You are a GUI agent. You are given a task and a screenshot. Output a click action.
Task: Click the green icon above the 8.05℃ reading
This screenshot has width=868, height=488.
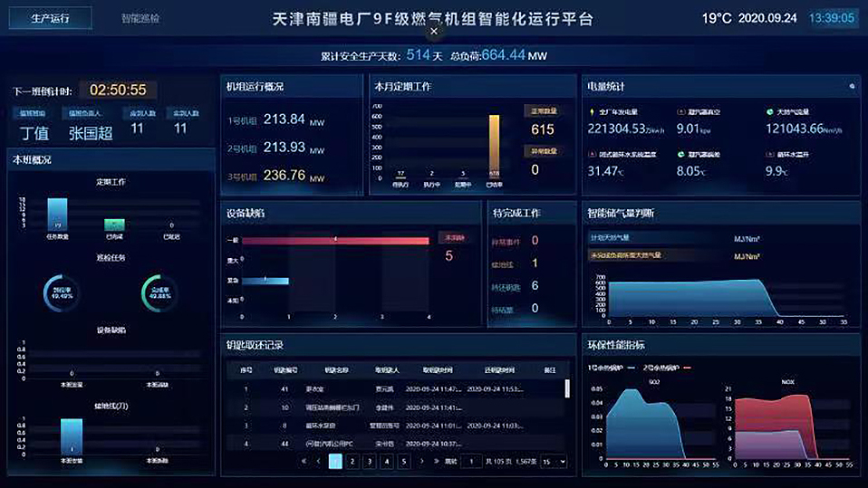[x=680, y=154]
